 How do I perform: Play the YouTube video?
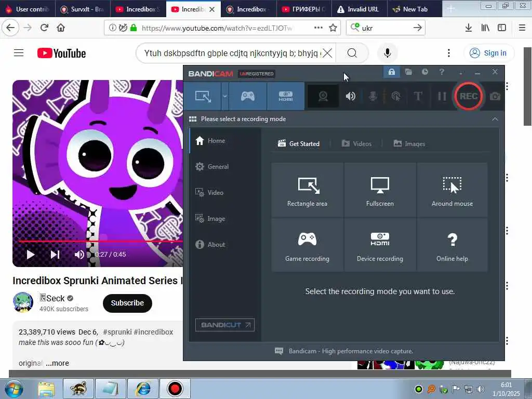31,255
